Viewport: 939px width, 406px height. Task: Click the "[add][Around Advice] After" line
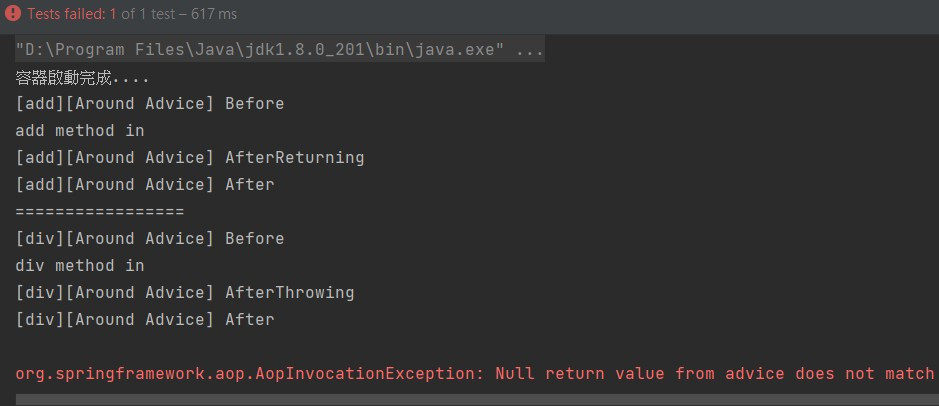[145, 184]
